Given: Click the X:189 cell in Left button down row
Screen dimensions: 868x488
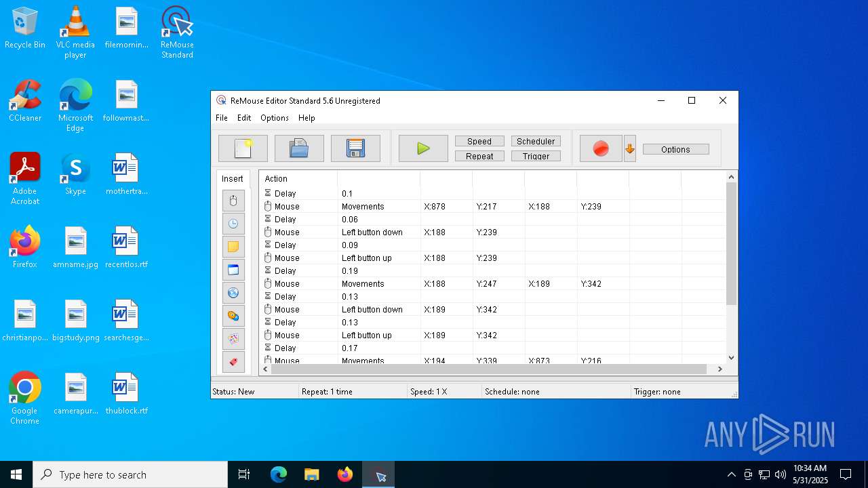Looking at the screenshot, I should click(446, 310).
